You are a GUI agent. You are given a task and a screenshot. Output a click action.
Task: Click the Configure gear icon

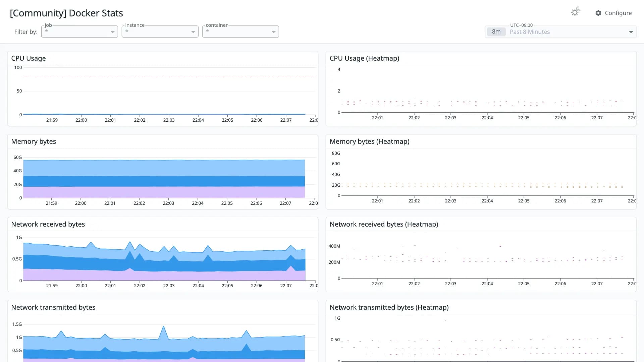click(598, 13)
